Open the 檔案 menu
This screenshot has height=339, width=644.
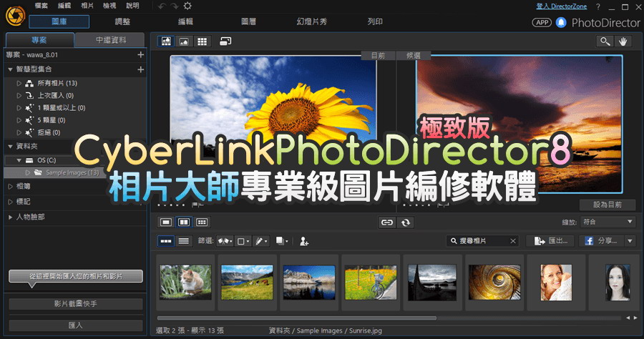coord(41,6)
